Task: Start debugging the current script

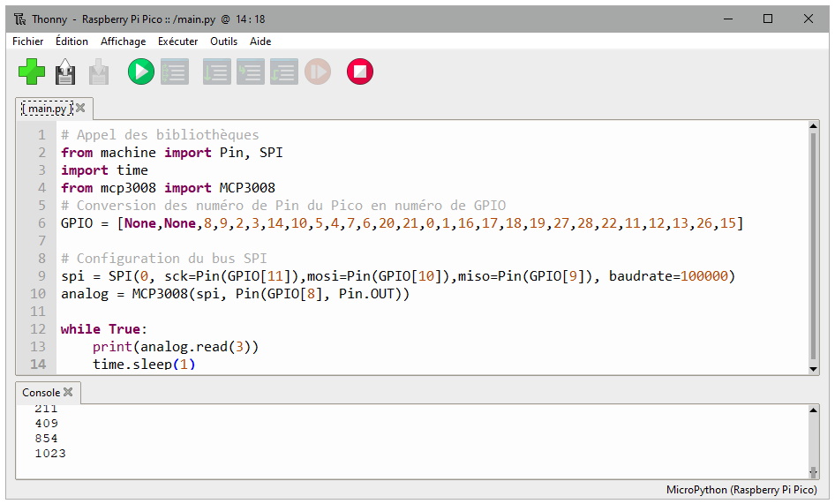Action: pyautogui.click(x=174, y=71)
